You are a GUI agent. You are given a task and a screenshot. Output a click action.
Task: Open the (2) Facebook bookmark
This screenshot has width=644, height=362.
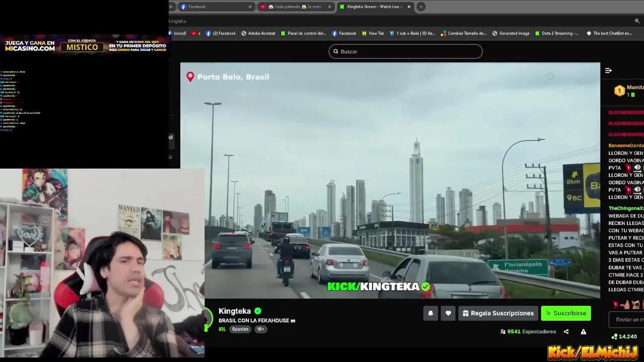click(x=221, y=33)
